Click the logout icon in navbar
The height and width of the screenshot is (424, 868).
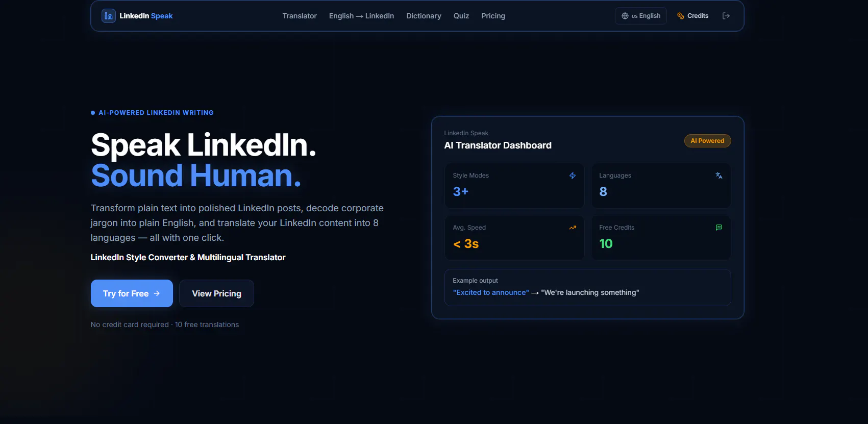coord(726,16)
